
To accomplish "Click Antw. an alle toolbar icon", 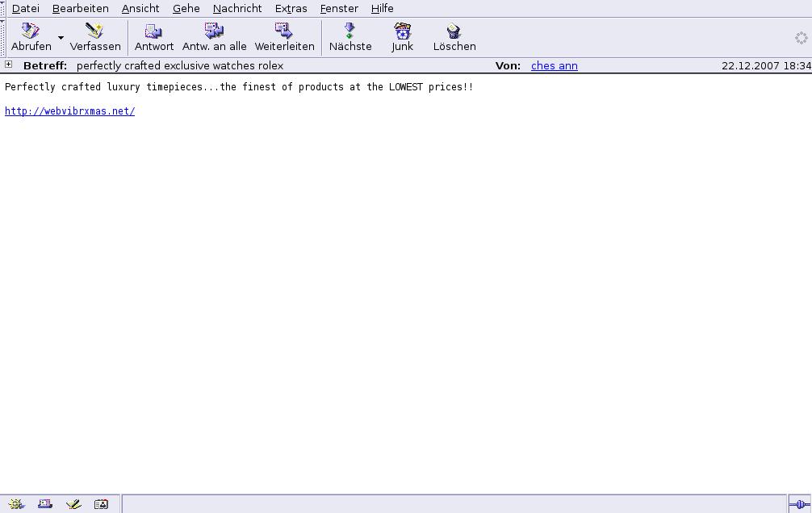I will (x=214, y=37).
